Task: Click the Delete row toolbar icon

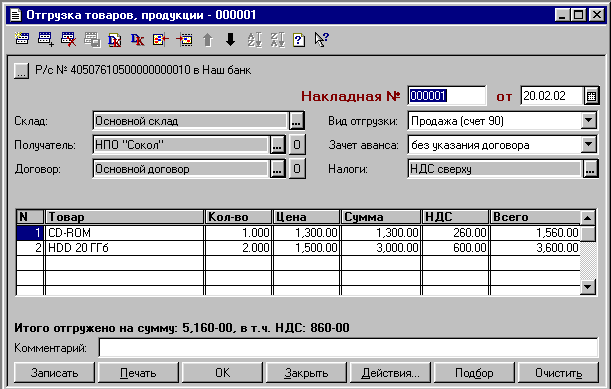Action: tap(68, 39)
